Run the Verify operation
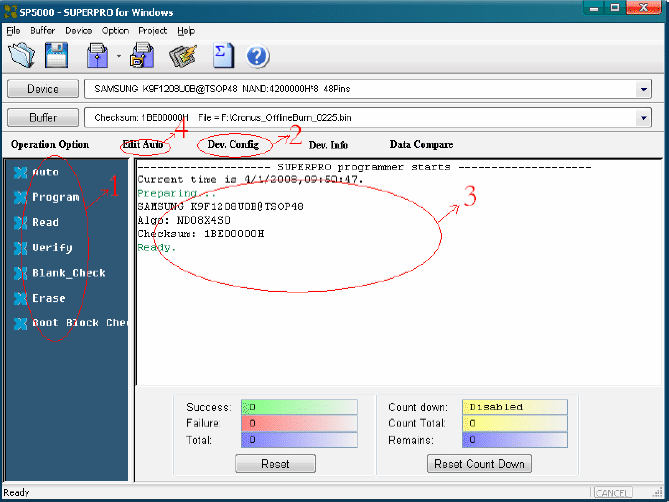The image size is (669, 502). (52, 248)
